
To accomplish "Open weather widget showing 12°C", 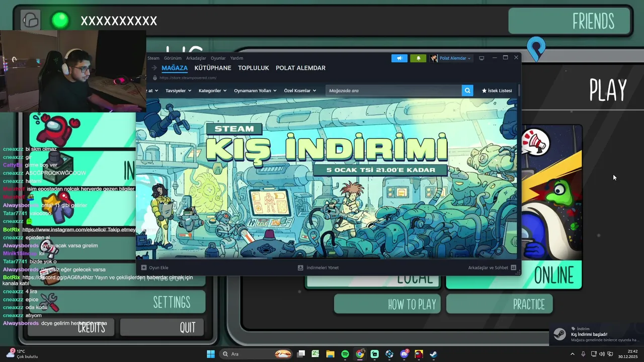I will [23, 354].
